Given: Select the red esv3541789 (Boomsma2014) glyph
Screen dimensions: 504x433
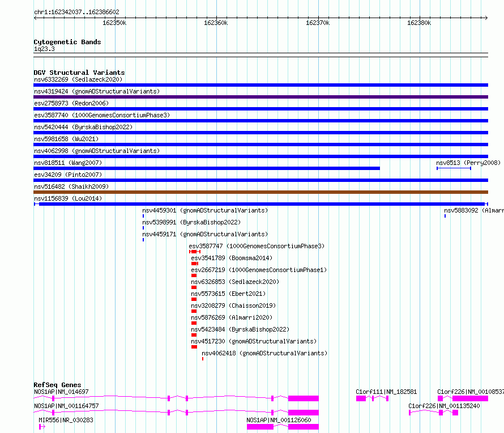Looking at the screenshot, I should tap(194, 264).
